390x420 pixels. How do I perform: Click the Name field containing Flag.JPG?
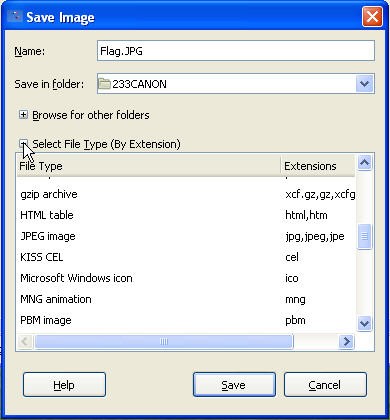[x=236, y=51]
